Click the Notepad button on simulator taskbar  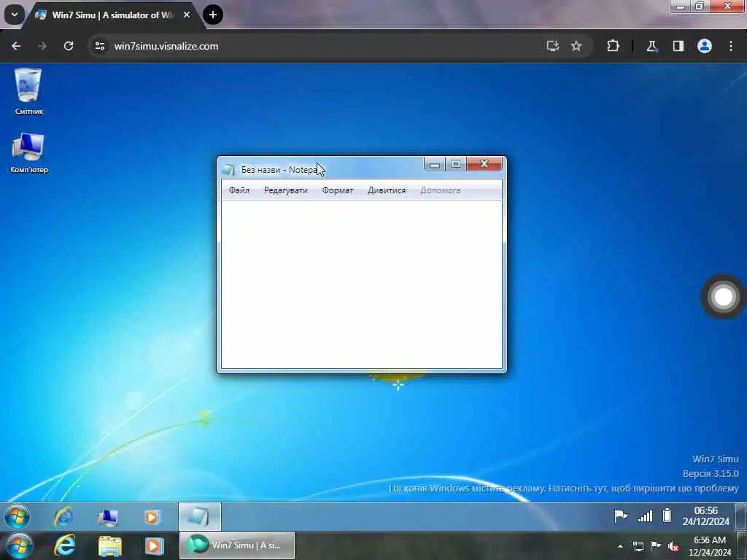(x=200, y=517)
